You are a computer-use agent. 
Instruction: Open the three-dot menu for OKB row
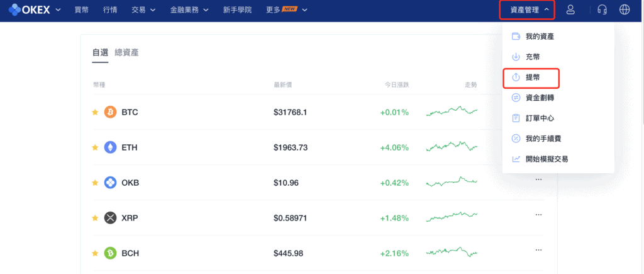click(x=538, y=180)
